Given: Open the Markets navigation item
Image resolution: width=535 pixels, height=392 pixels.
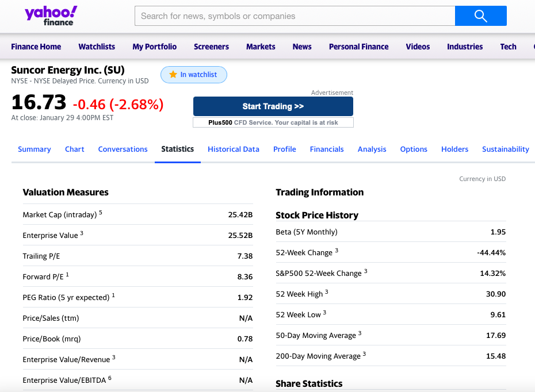Looking at the screenshot, I should point(261,47).
